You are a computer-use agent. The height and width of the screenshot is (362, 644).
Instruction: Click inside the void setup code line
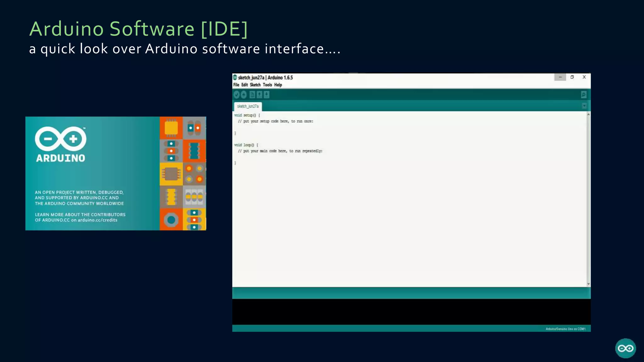247,115
